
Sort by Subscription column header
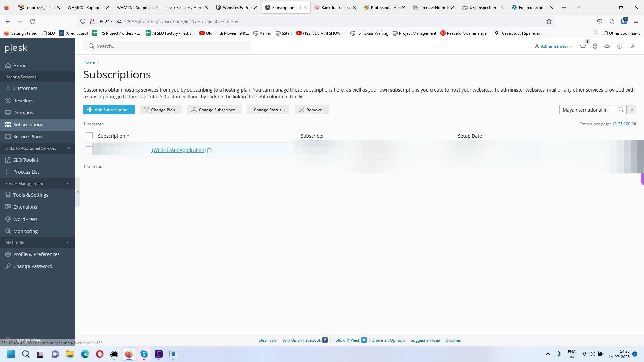click(113, 136)
